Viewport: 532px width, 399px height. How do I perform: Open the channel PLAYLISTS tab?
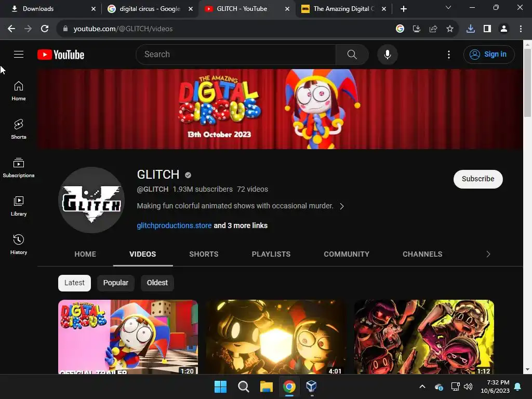(x=271, y=254)
